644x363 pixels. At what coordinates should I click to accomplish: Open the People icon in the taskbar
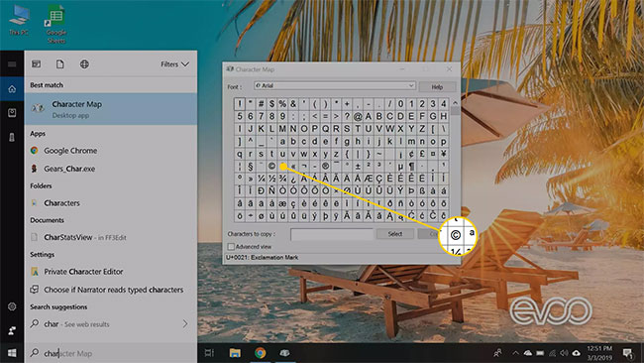pos(498,353)
